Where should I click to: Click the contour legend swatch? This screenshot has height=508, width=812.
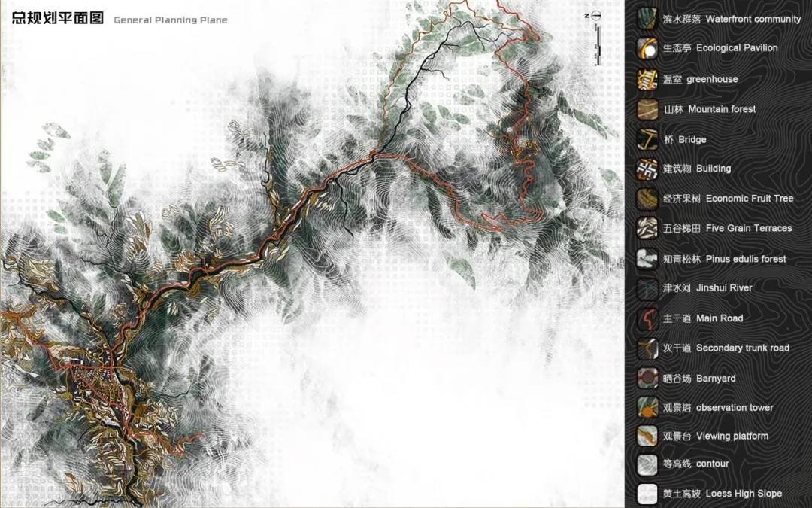point(647,464)
